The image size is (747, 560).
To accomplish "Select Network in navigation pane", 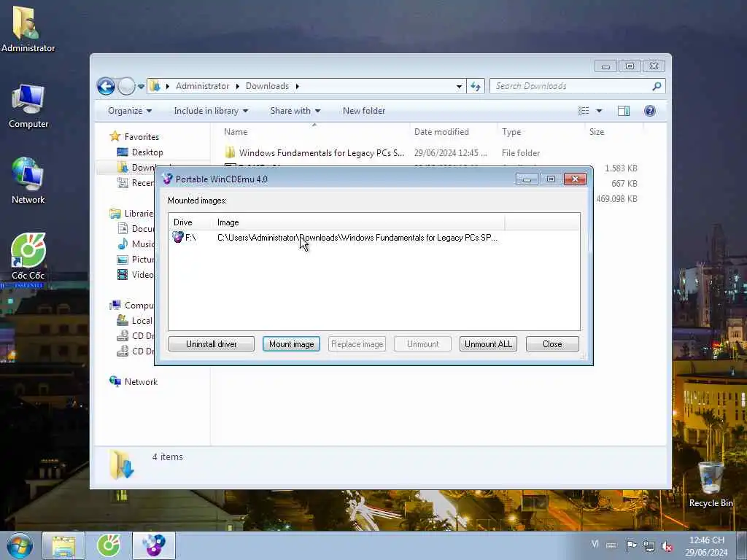I will point(141,381).
